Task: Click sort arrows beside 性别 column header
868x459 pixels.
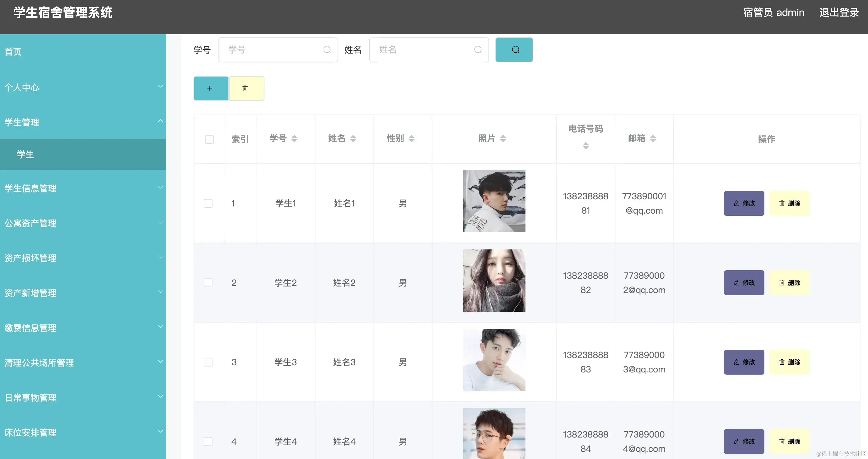Action: point(411,139)
